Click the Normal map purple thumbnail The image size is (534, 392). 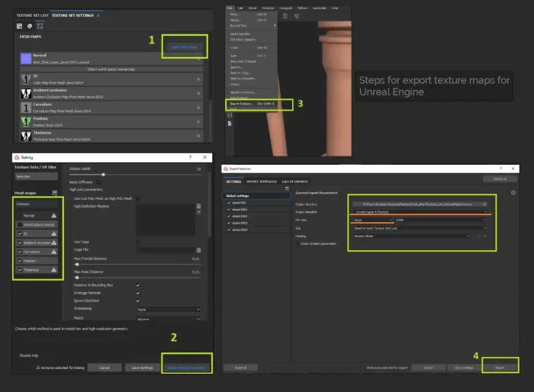(x=25, y=59)
